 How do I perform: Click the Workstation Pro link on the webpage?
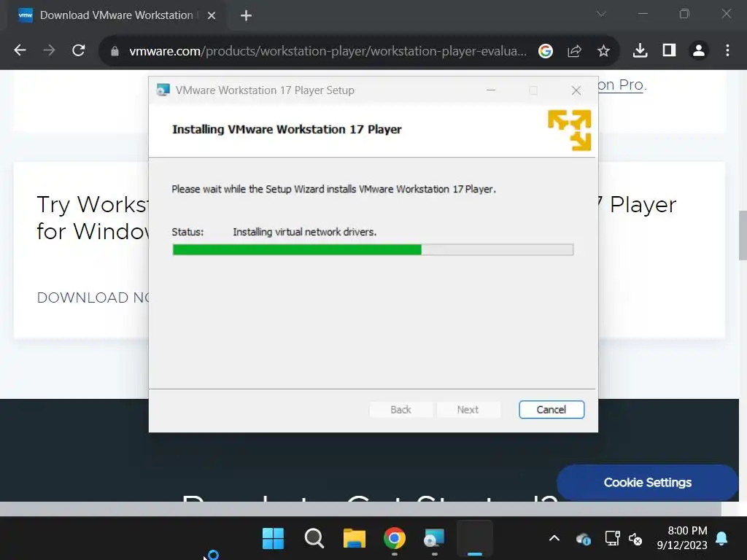pyautogui.click(x=621, y=85)
